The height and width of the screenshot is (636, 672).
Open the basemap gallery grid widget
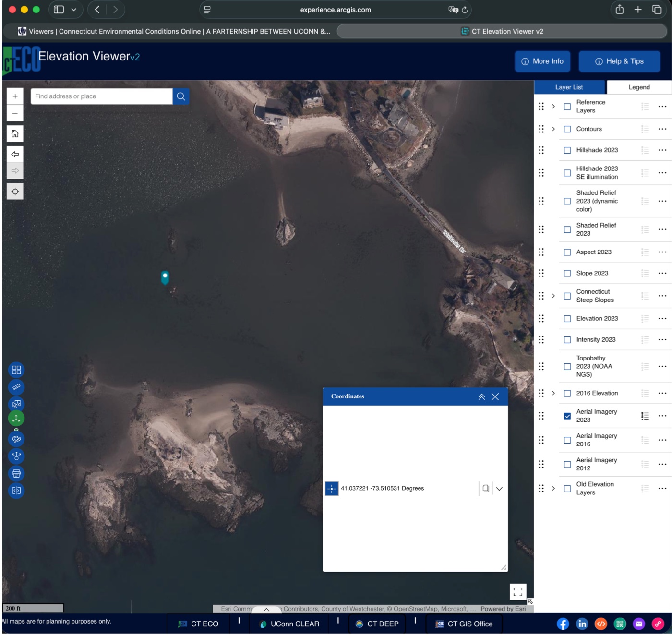coord(16,370)
